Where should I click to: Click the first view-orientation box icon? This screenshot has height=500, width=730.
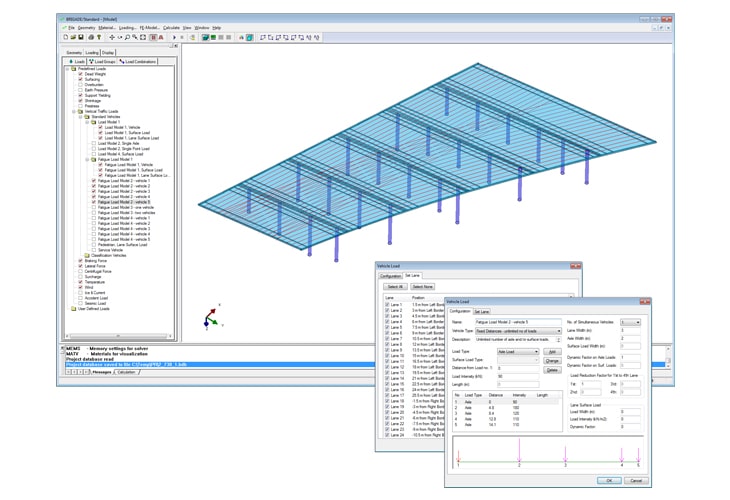[263, 37]
